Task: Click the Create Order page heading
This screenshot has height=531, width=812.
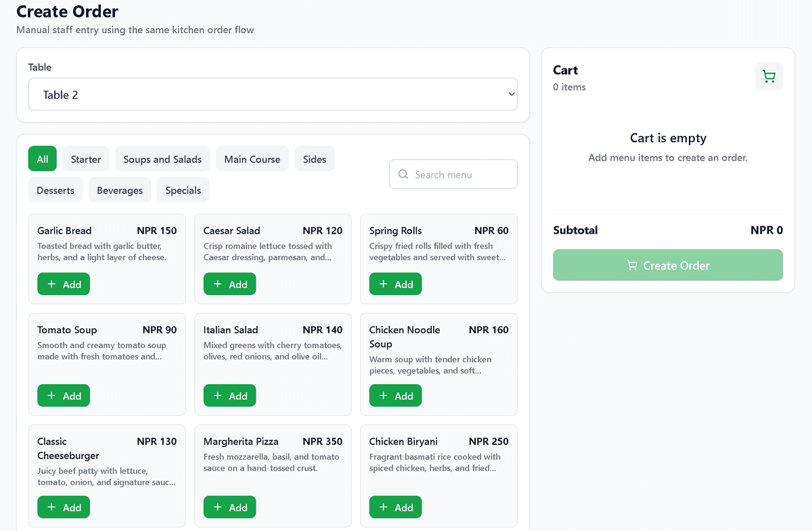Action: click(67, 12)
